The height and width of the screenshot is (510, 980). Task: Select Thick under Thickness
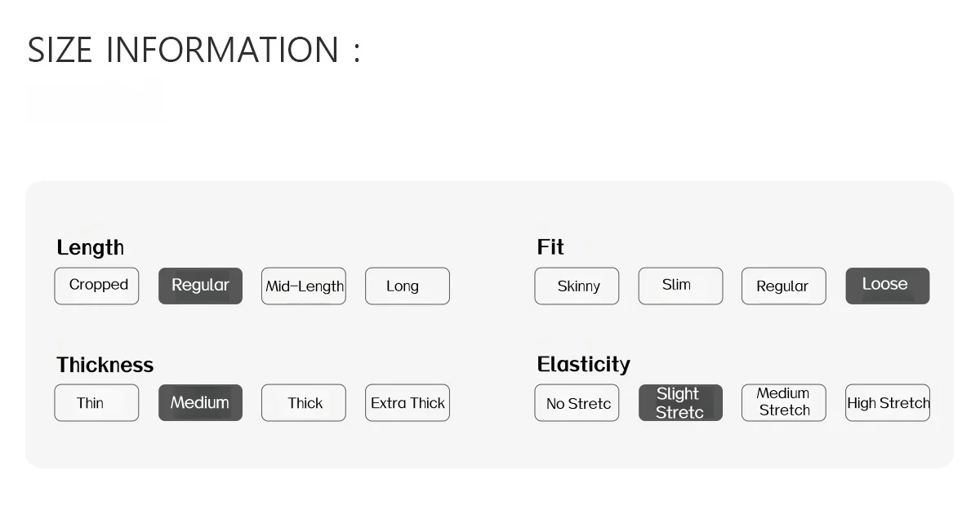coord(304,402)
